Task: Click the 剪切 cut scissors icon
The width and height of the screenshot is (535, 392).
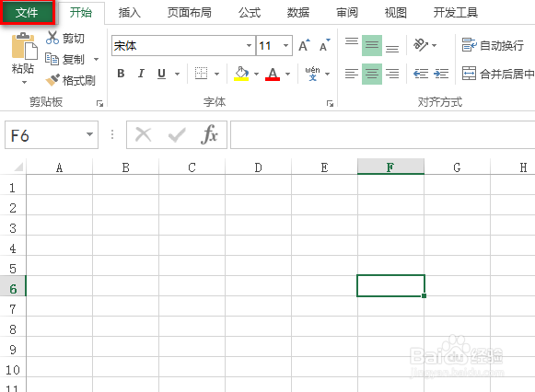Action: coord(52,38)
